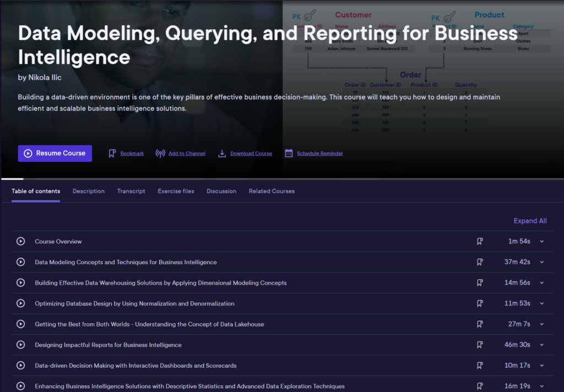Bookmark Data Modeling Concepts and Techniques module
Viewport: 564px width, 392px height.
(x=480, y=262)
